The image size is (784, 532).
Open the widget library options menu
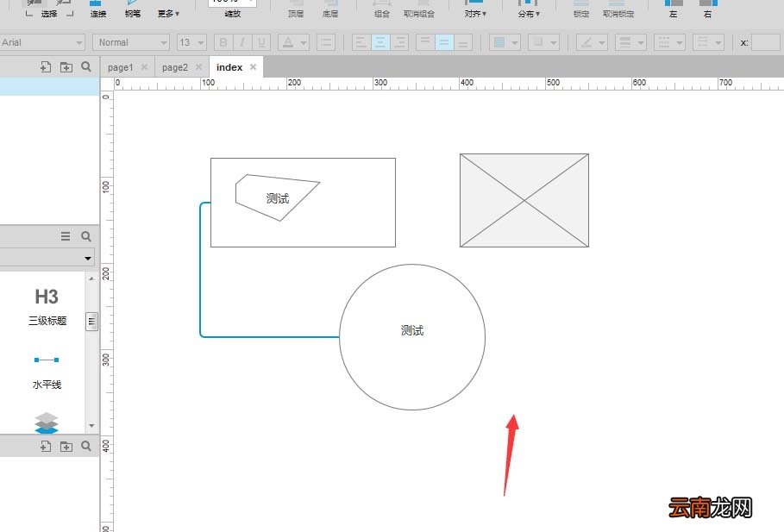tap(66, 236)
